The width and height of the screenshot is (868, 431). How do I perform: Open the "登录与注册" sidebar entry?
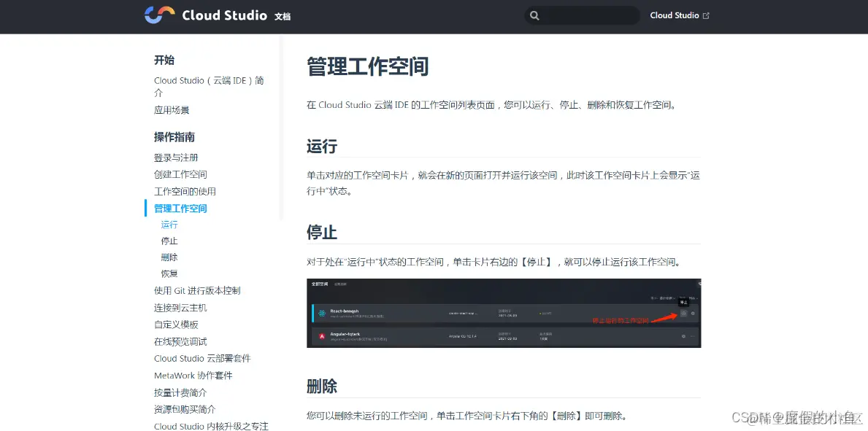(x=176, y=158)
